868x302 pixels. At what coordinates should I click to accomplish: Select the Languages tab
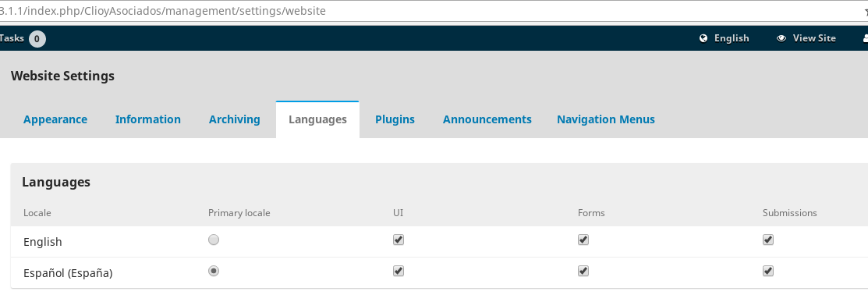click(317, 119)
